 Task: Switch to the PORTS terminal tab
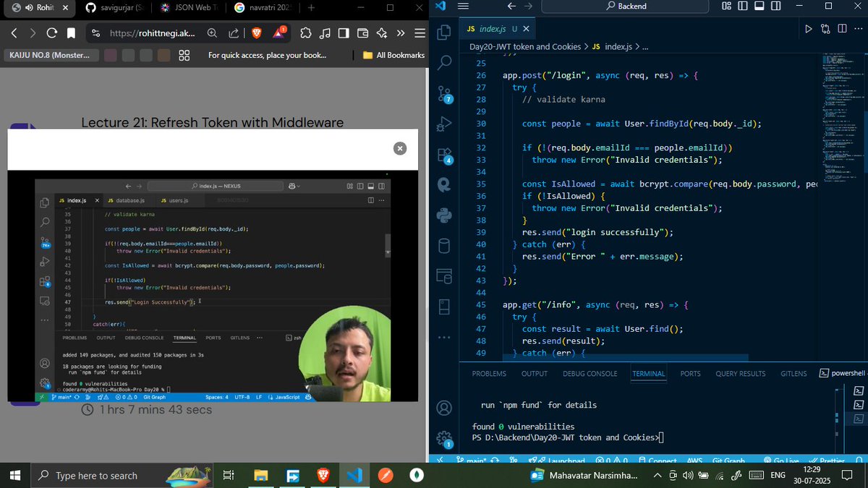(x=690, y=373)
